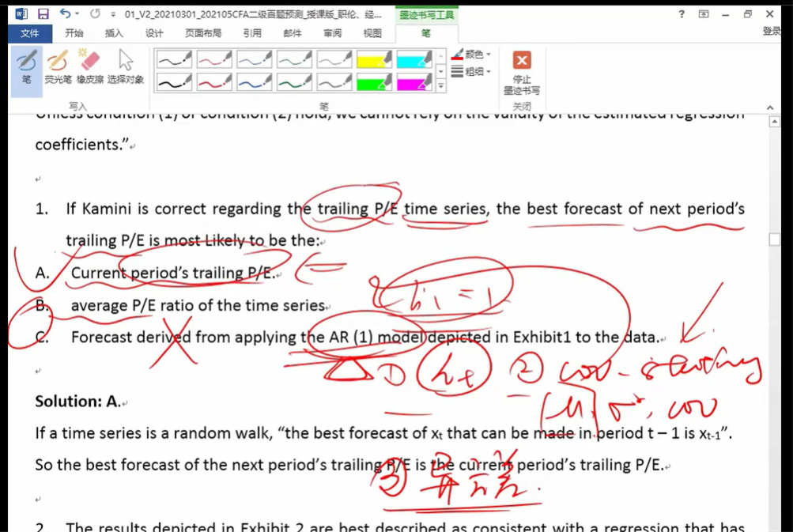The width and height of the screenshot is (793, 532).
Task: Pick the thick gray pen style
Action: click(334, 82)
